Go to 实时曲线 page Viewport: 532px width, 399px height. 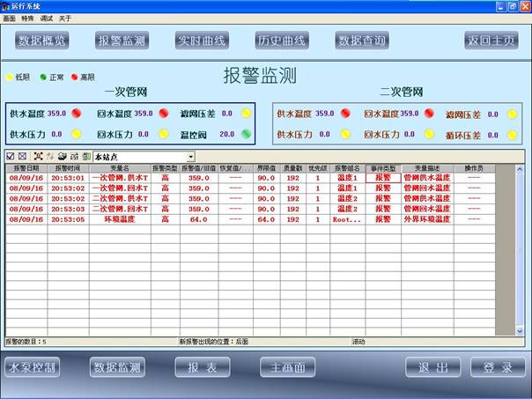(x=202, y=41)
